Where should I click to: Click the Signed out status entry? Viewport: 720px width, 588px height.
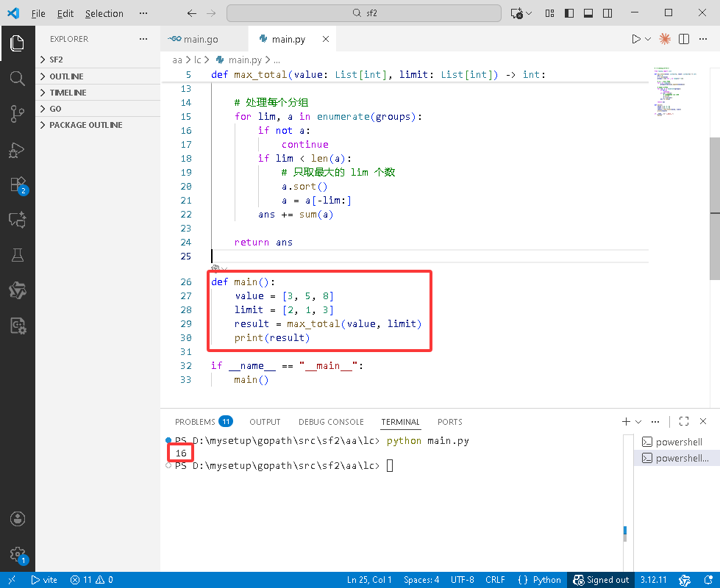(x=601, y=580)
